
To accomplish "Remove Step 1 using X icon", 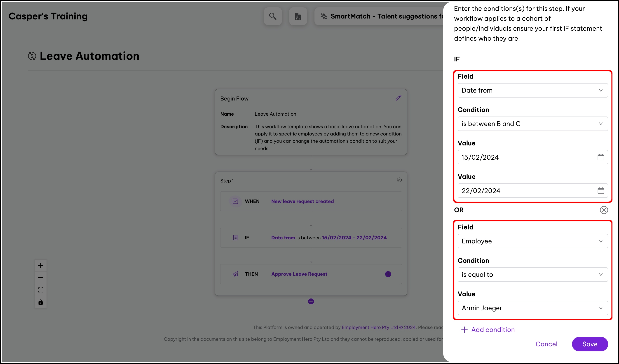I will coord(399,180).
